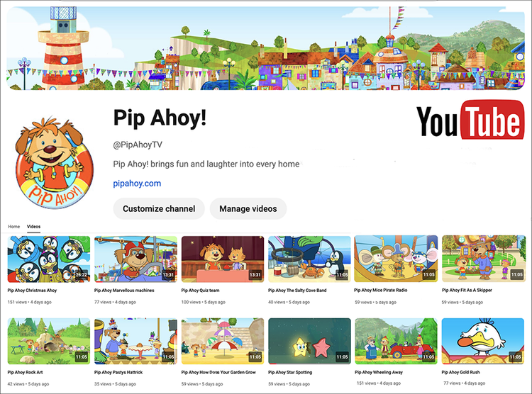Open the Quiz team video thumbnail
Screen dimensions: 532x394
click(x=223, y=259)
